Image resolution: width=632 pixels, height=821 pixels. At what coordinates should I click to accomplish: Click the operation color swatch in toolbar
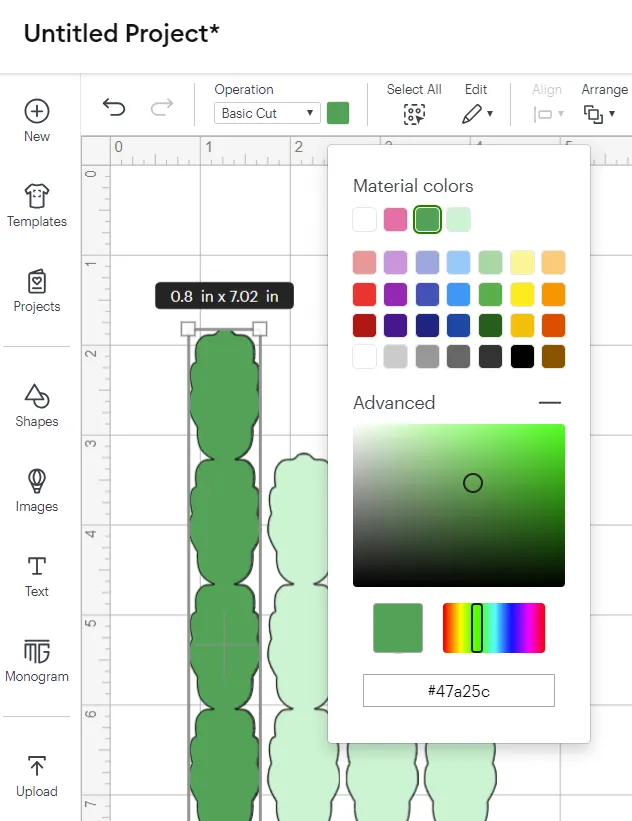pyautogui.click(x=338, y=113)
